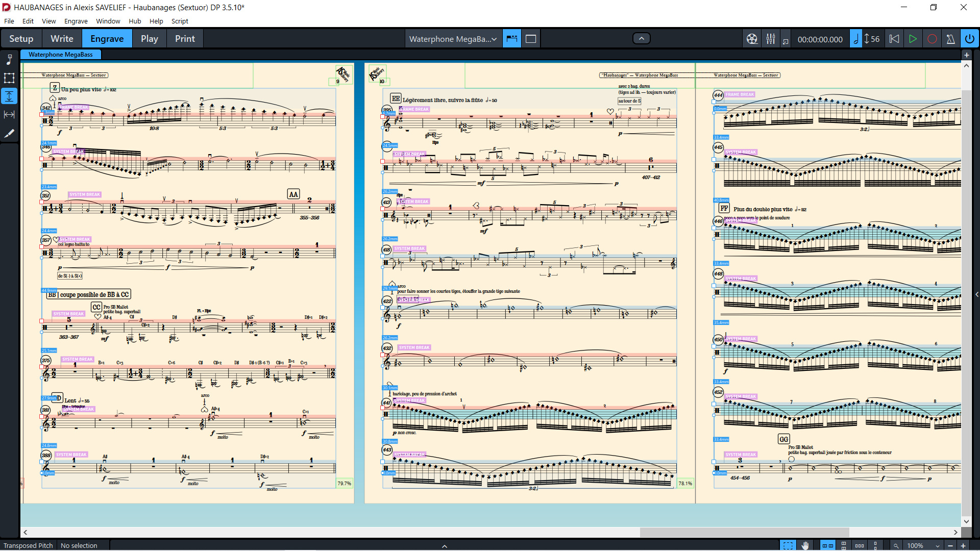
Task: Switch to Write mode
Action: (62, 39)
